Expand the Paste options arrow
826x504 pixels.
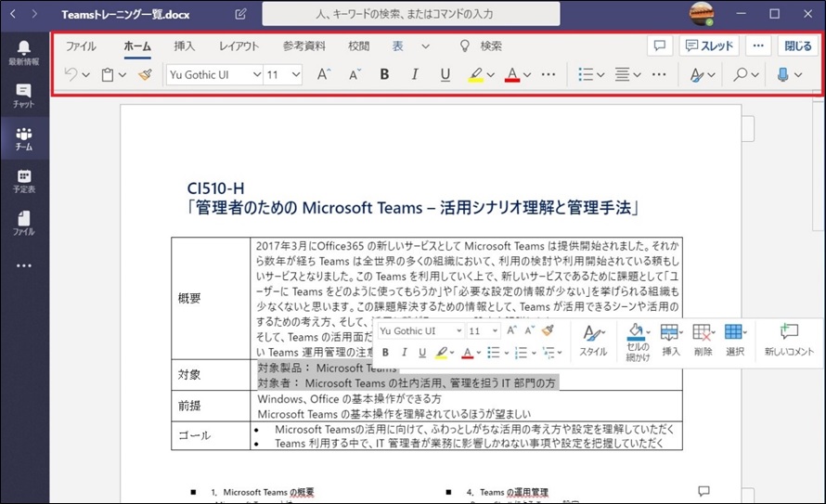(x=123, y=75)
